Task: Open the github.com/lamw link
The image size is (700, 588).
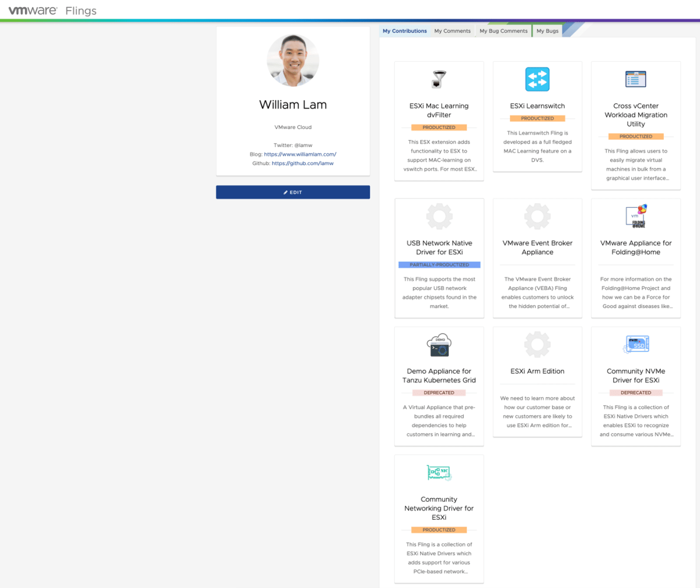Action: coord(302,163)
